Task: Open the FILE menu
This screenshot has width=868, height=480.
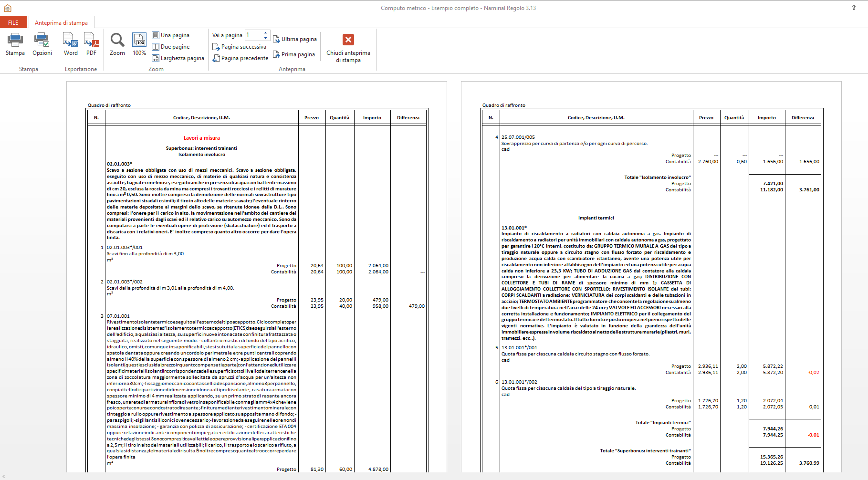Action: 13,23
